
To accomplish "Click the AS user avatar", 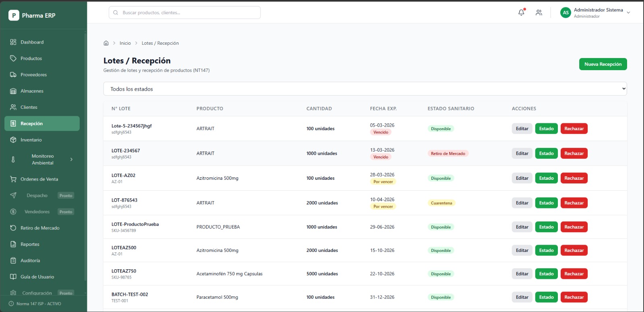I will (x=566, y=12).
